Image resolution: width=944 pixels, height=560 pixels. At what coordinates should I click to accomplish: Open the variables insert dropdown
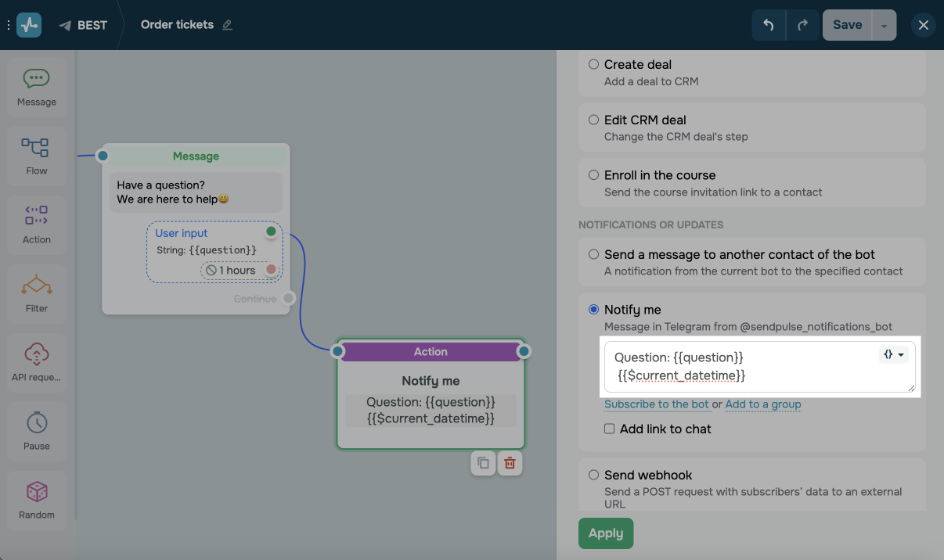point(893,354)
